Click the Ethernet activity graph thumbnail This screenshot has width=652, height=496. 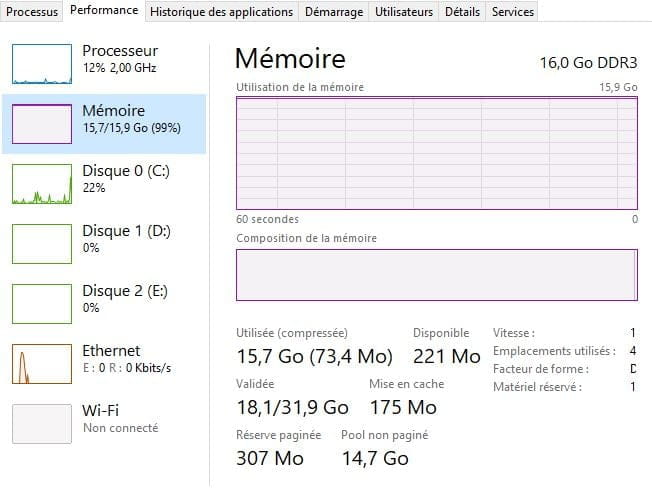[41, 364]
